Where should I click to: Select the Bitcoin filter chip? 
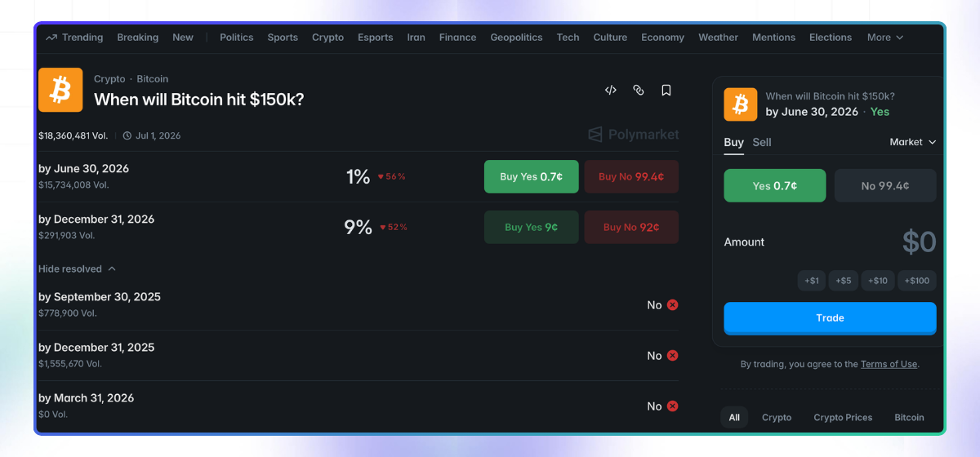coord(909,418)
